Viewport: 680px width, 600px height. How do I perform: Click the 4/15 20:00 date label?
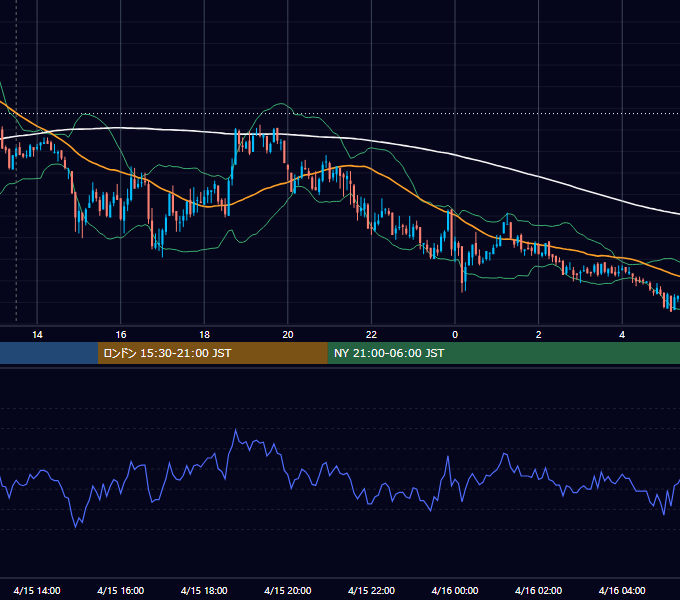[288, 590]
